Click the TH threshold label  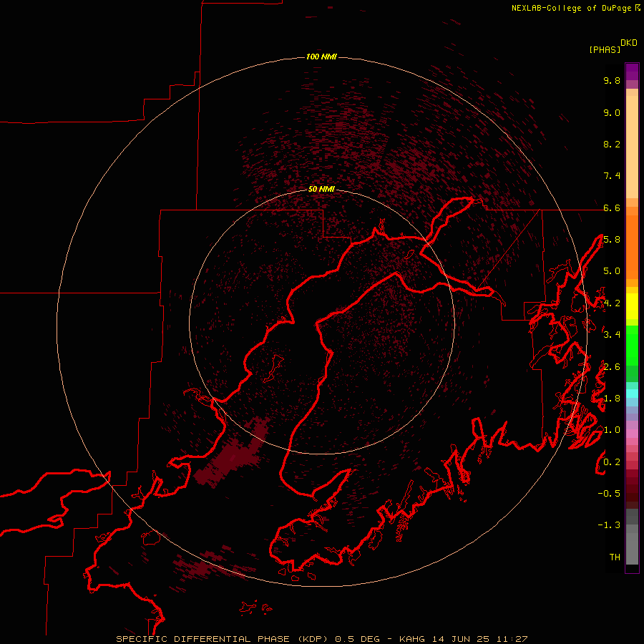tap(615, 557)
